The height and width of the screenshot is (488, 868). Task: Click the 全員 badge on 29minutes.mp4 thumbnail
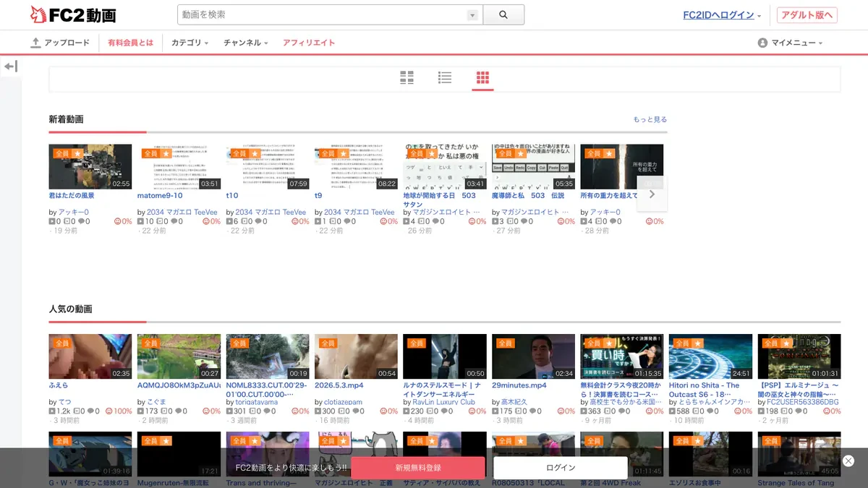click(505, 343)
